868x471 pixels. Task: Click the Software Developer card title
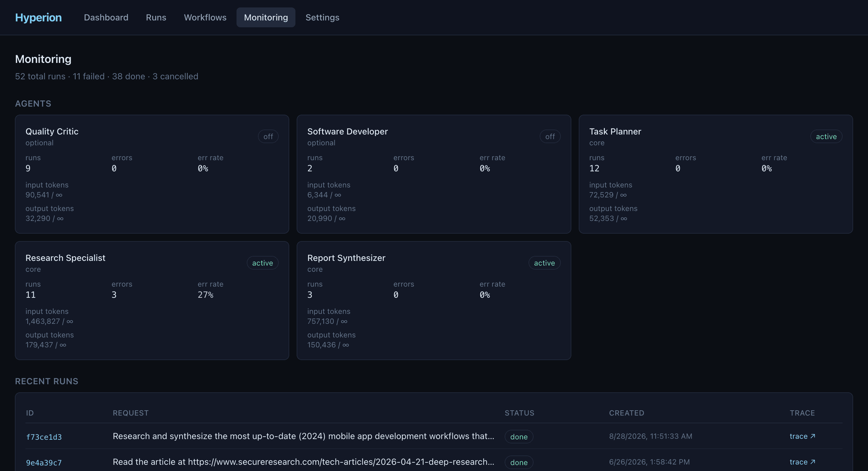348,131
